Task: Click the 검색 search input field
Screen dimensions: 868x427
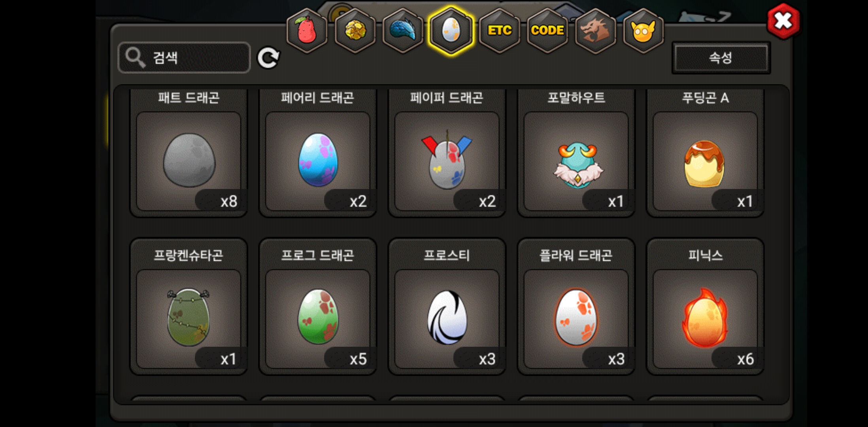Action: [x=184, y=58]
